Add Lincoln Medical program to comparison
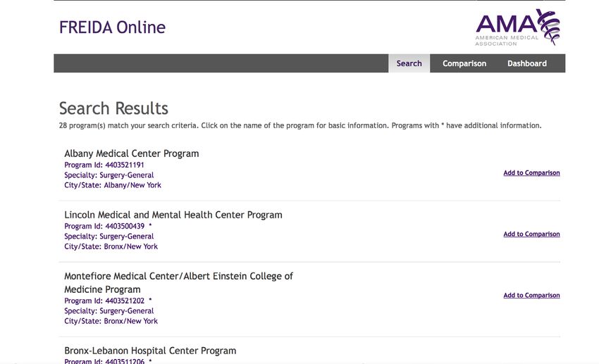This screenshot has height=364, width=599. (531, 234)
